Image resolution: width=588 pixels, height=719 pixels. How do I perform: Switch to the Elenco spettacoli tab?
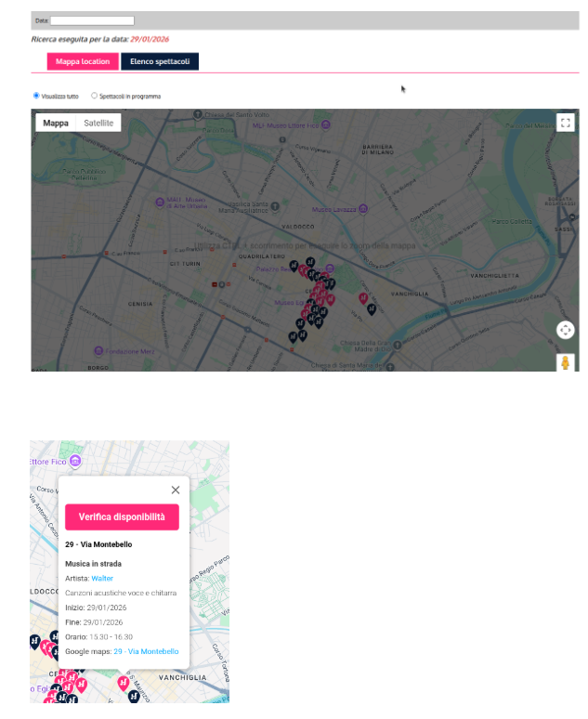click(160, 61)
